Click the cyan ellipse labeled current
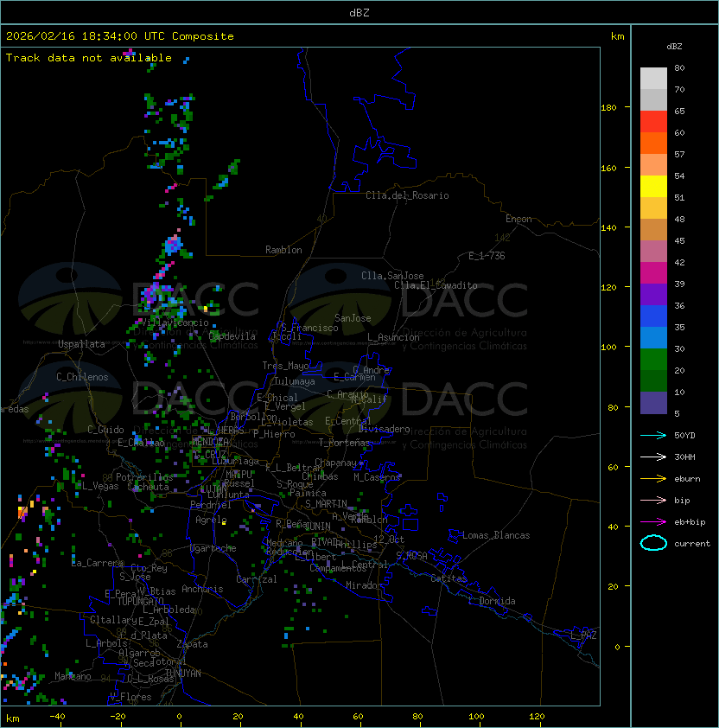 pyautogui.click(x=653, y=543)
